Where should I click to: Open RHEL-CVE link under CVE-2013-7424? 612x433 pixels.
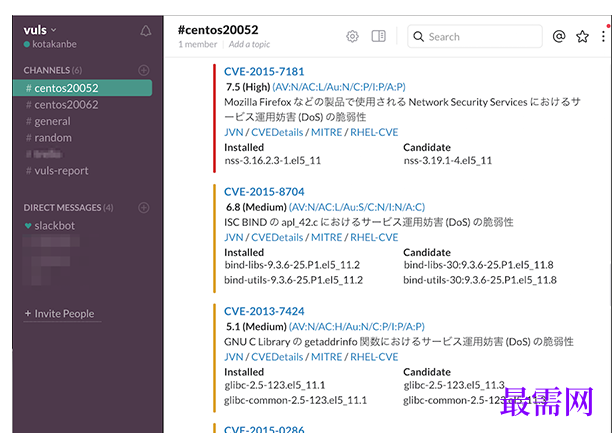click(374, 357)
